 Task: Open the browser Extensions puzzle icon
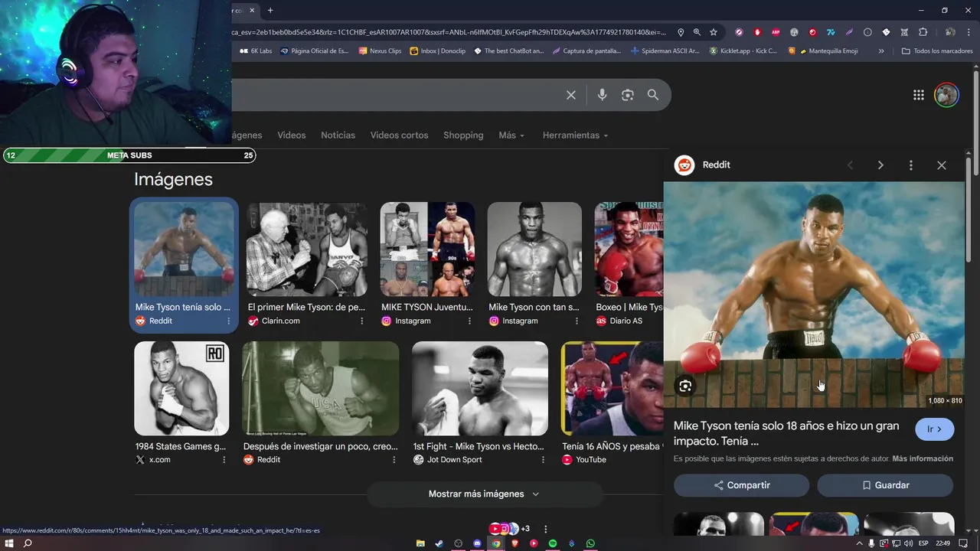[x=923, y=32]
